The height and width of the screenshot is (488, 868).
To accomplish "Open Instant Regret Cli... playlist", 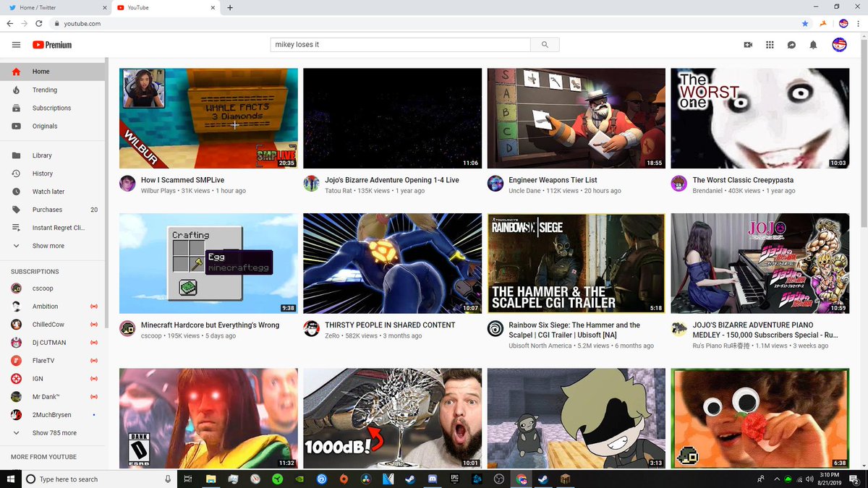I will (x=52, y=228).
